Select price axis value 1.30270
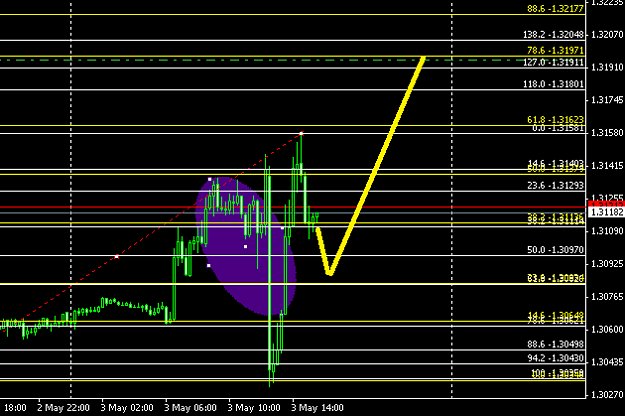This screenshot has height=417, width=625. pyautogui.click(x=607, y=395)
